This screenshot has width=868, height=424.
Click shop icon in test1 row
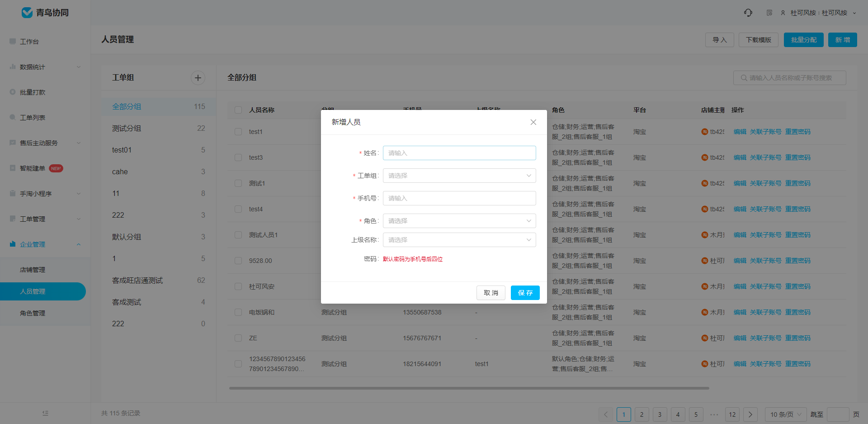click(704, 132)
